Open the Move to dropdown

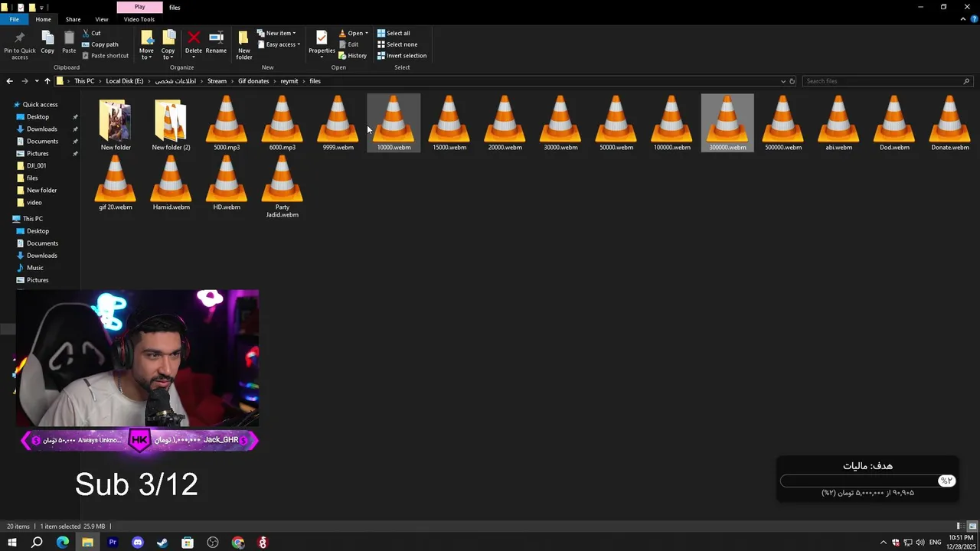146,44
